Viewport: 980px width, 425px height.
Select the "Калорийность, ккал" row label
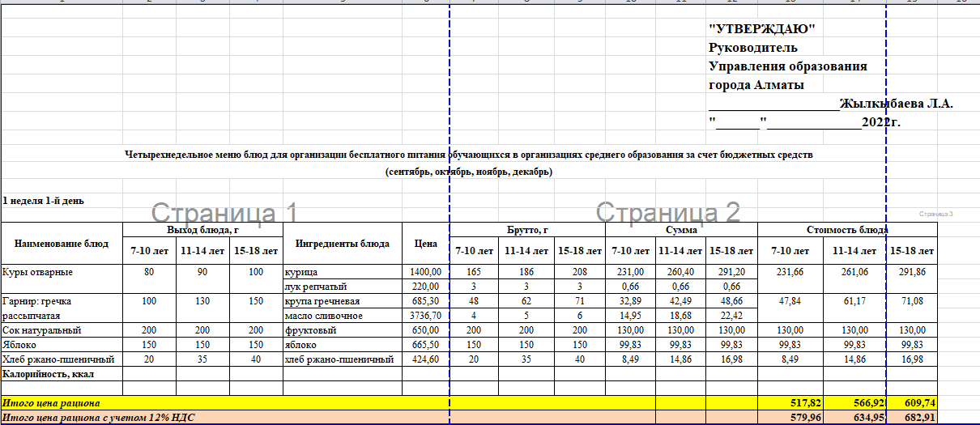click(47, 374)
